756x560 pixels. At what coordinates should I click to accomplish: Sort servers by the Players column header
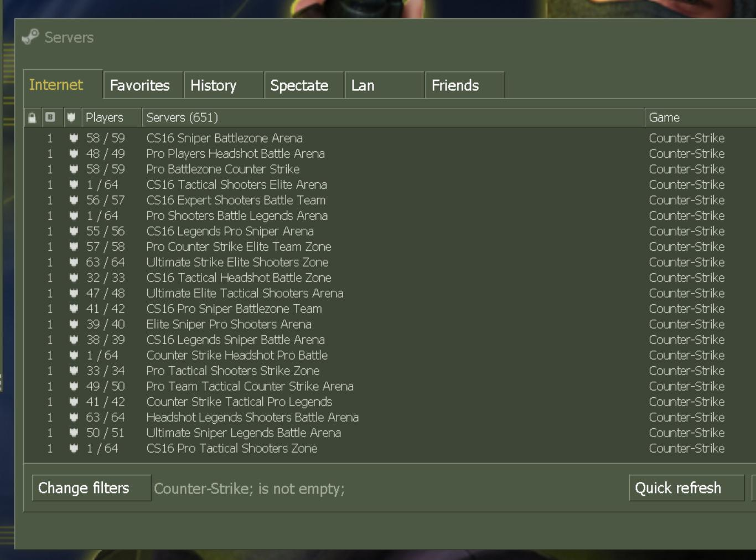(x=105, y=117)
